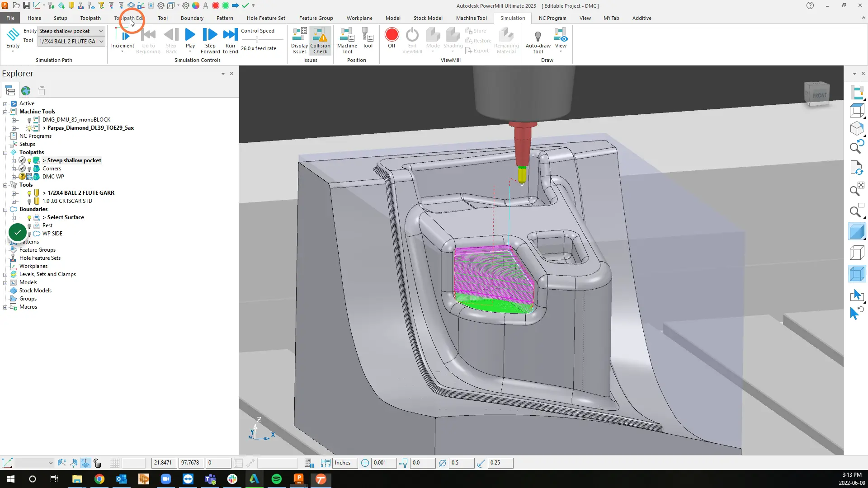The image size is (868, 488).
Task: Open Google Chrome from the taskbar
Action: point(99,479)
